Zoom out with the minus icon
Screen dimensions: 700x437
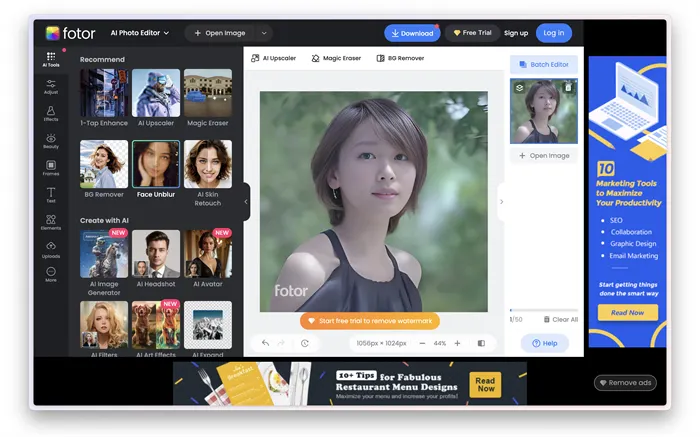(x=422, y=343)
